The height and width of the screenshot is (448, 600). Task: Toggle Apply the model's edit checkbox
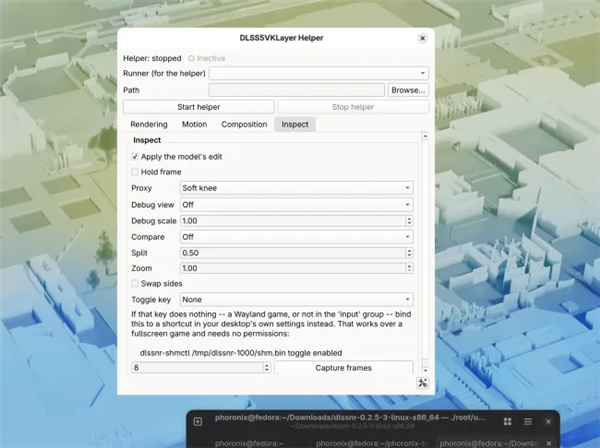(x=135, y=157)
